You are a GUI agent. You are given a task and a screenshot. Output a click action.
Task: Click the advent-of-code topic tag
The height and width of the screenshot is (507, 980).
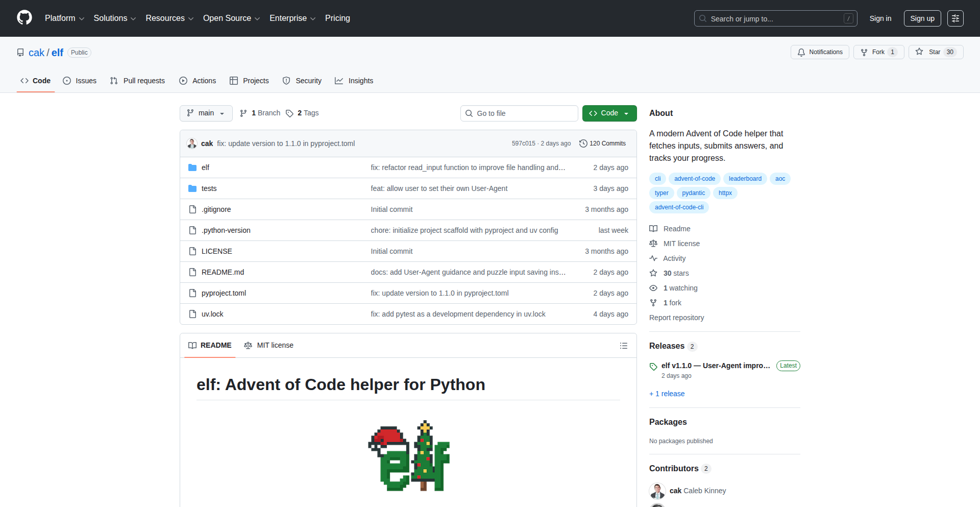pyautogui.click(x=694, y=179)
